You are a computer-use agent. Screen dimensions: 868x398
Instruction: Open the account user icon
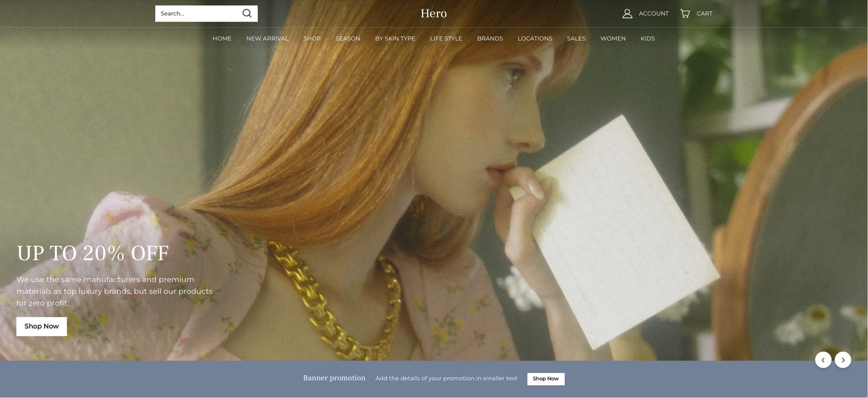click(627, 14)
